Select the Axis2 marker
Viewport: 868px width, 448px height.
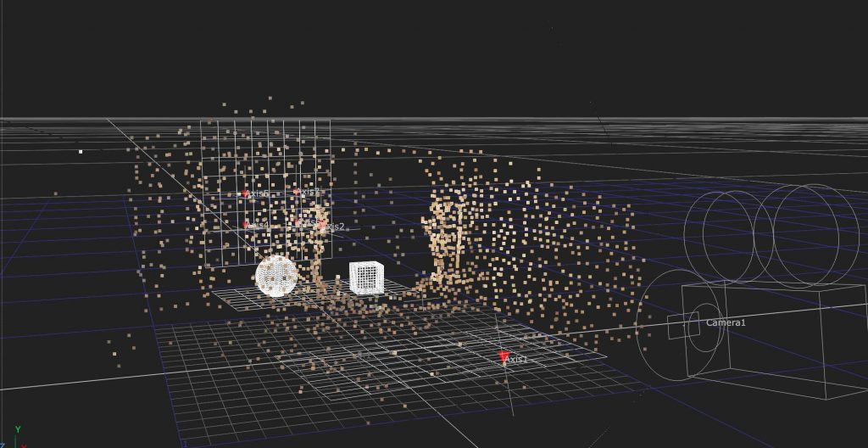coord(323,226)
